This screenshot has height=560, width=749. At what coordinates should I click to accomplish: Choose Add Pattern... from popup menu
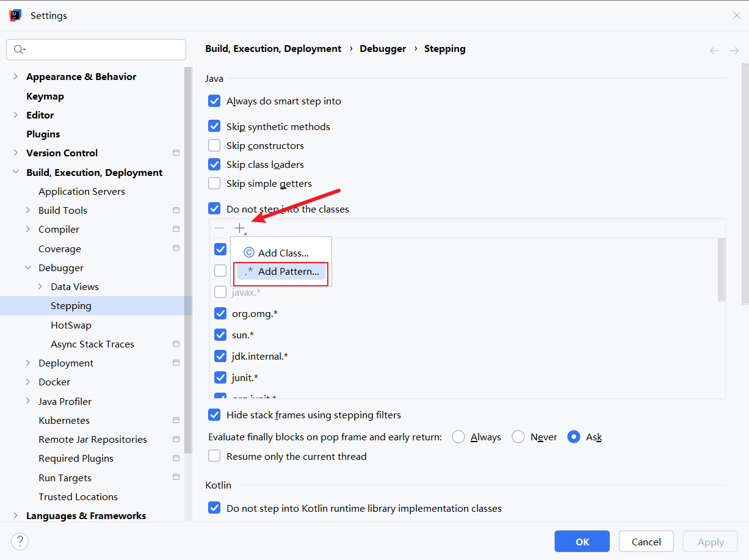tap(288, 272)
